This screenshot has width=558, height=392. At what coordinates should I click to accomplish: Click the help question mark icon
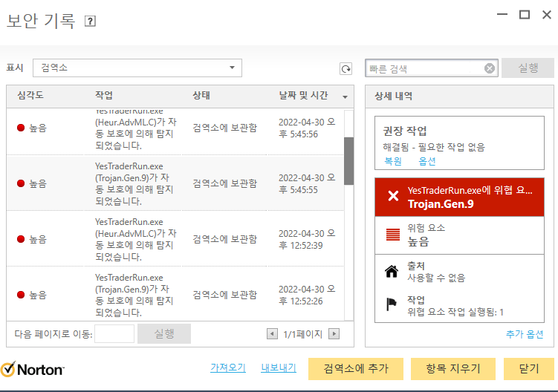click(x=91, y=22)
